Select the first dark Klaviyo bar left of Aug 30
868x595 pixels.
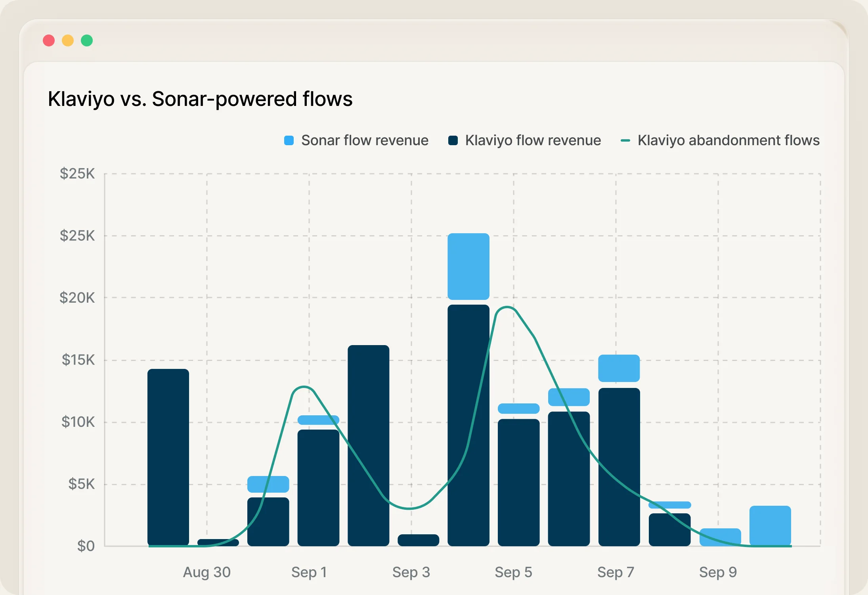click(168, 457)
